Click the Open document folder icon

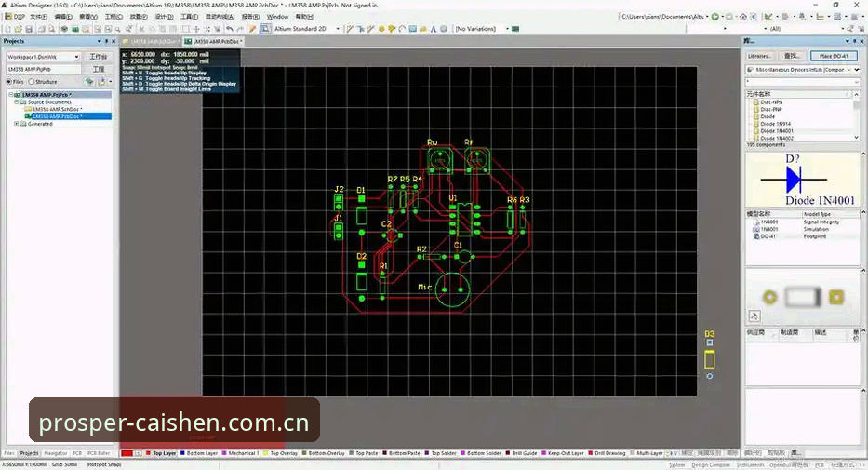[x=19, y=28]
